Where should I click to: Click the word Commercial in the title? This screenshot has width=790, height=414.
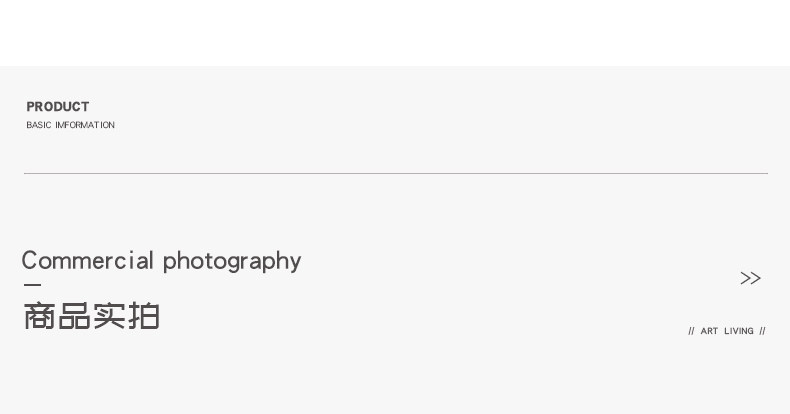87,261
